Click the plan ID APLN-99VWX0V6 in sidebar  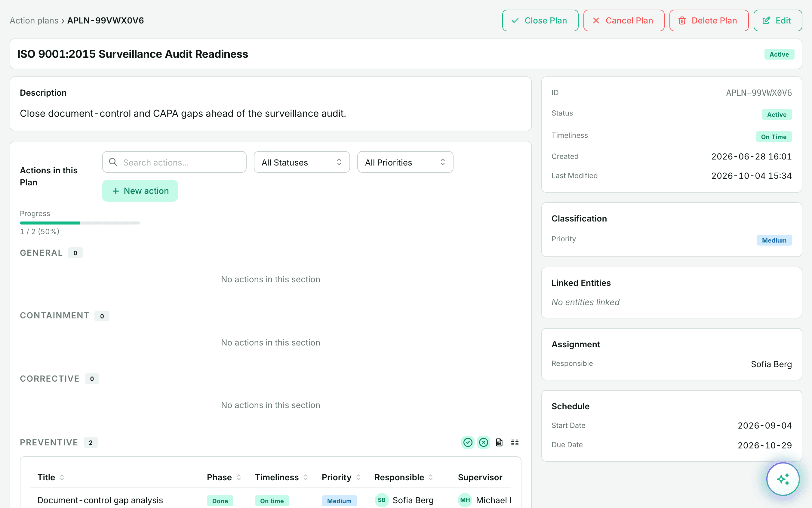(759, 93)
